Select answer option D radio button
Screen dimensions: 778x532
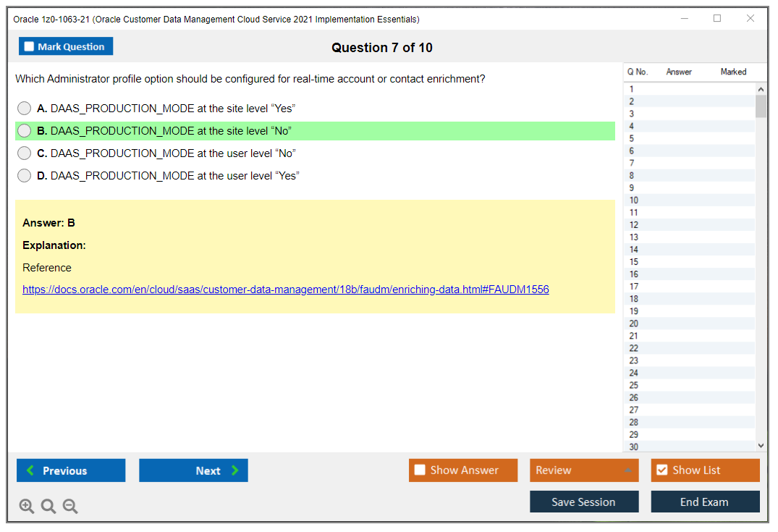(24, 175)
